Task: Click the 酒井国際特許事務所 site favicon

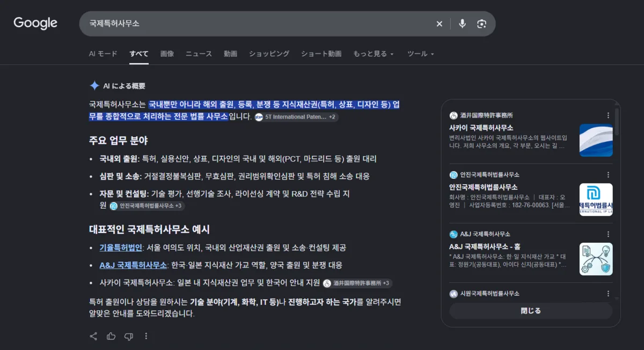Action: (453, 115)
